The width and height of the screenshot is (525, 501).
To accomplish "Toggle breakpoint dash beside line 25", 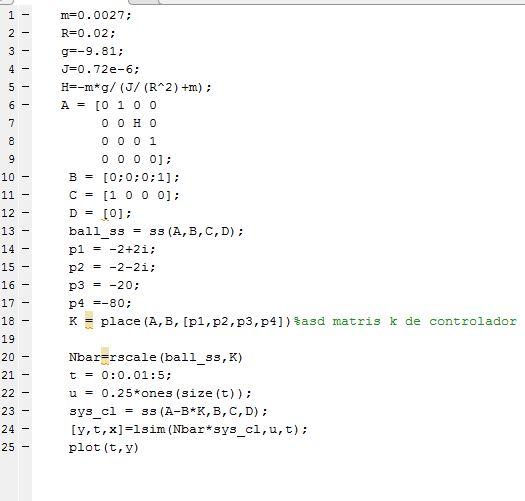I will pyautogui.click(x=25, y=447).
